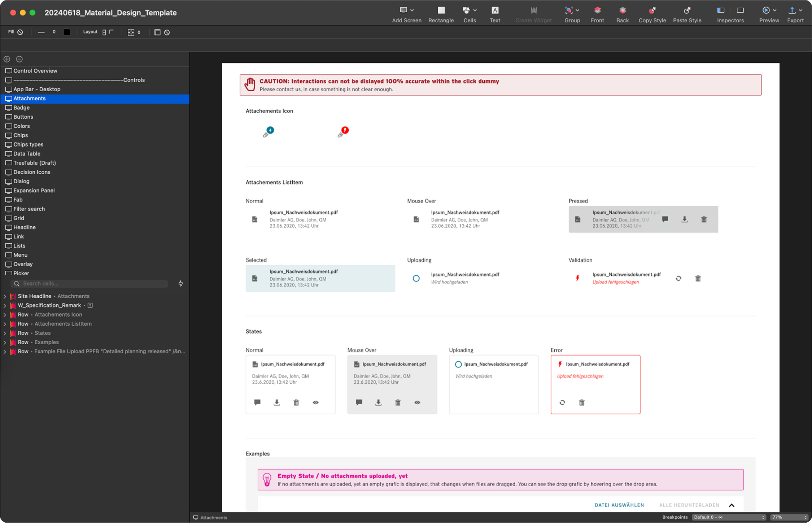The height and width of the screenshot is (523, 812).
Task: Click the Group toolbar icon
Action: pyautogui.click(x=569, y=10)
